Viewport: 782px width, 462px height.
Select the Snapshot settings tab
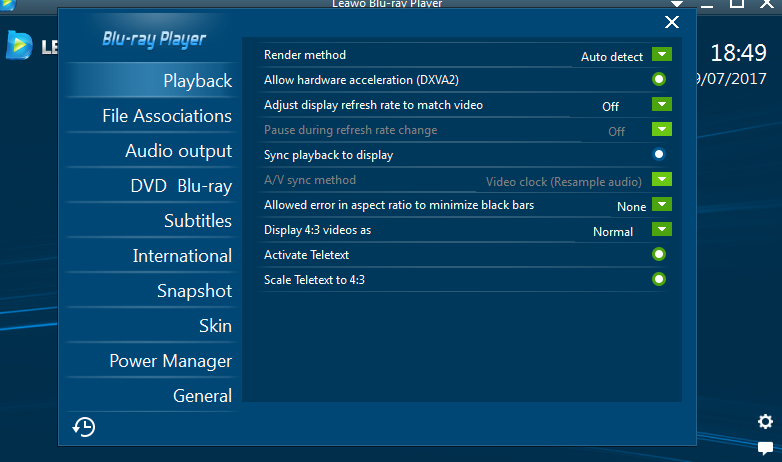click(x=194, y=291)
